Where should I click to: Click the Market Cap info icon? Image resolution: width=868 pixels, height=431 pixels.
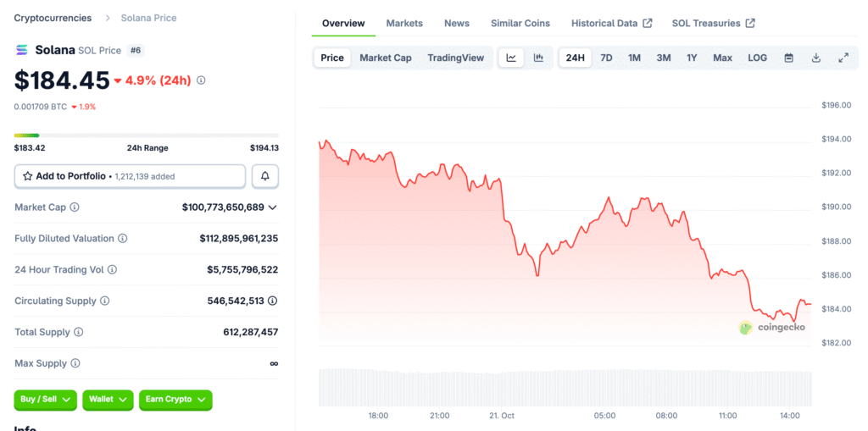pos(75,207)
